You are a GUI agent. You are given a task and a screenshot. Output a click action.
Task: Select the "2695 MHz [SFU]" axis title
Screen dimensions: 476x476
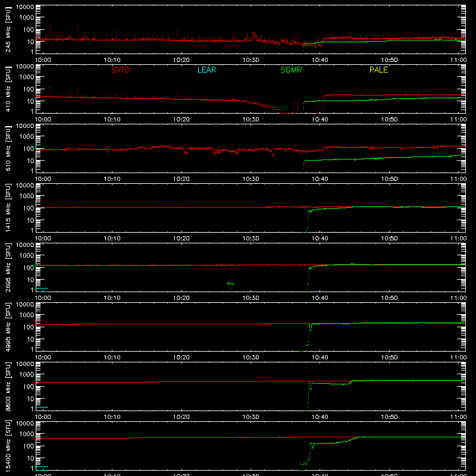coord(8,268)
